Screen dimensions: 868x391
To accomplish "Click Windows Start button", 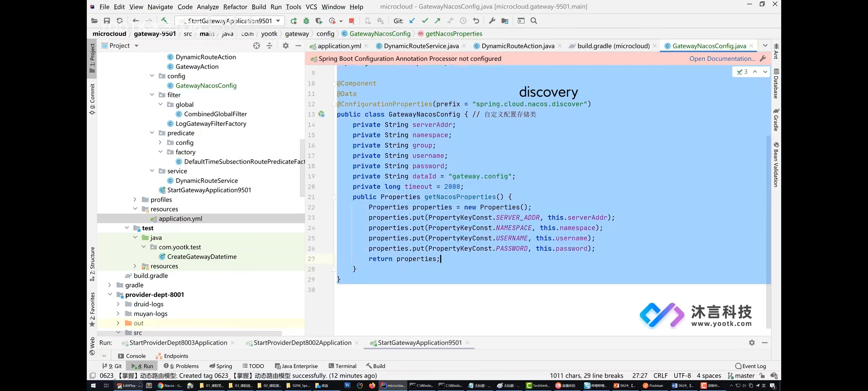I will click(x=93, y=386).
